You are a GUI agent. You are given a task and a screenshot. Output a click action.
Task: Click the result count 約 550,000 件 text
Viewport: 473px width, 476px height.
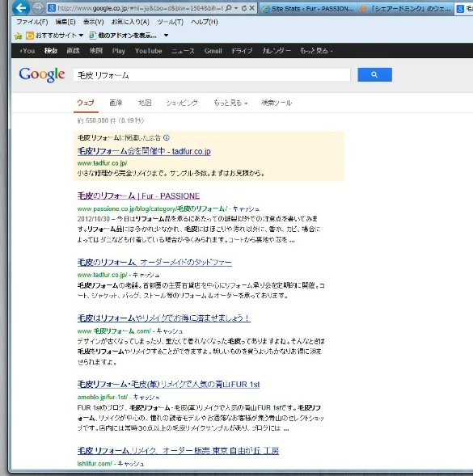(x=111, y=121)
